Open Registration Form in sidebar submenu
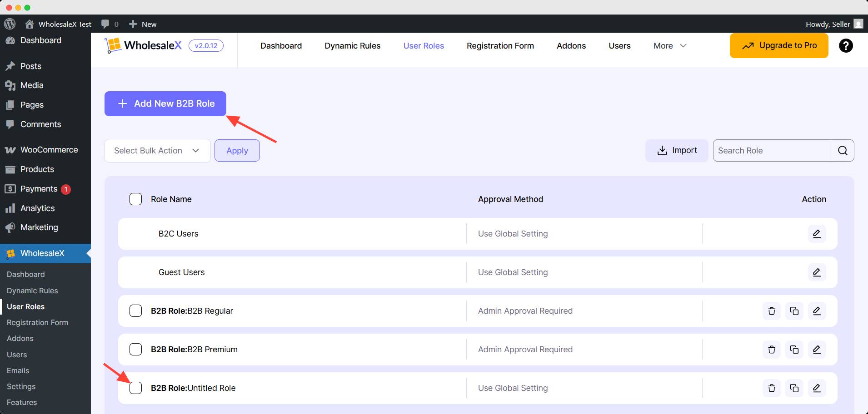Image resolution: width=868 pixels, height=414 pixels. [x=37, y=322]
